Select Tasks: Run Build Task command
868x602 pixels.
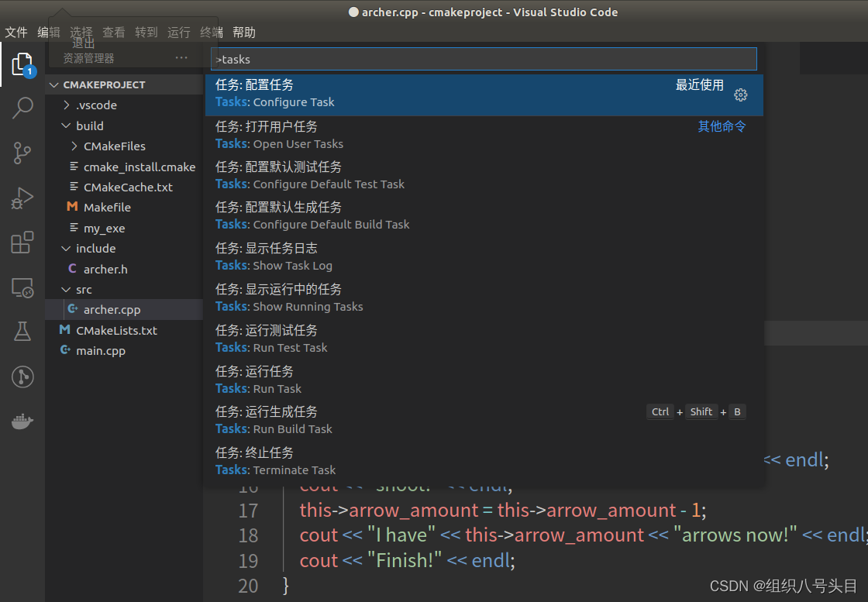pyautogui.click(x=484, y=421)
